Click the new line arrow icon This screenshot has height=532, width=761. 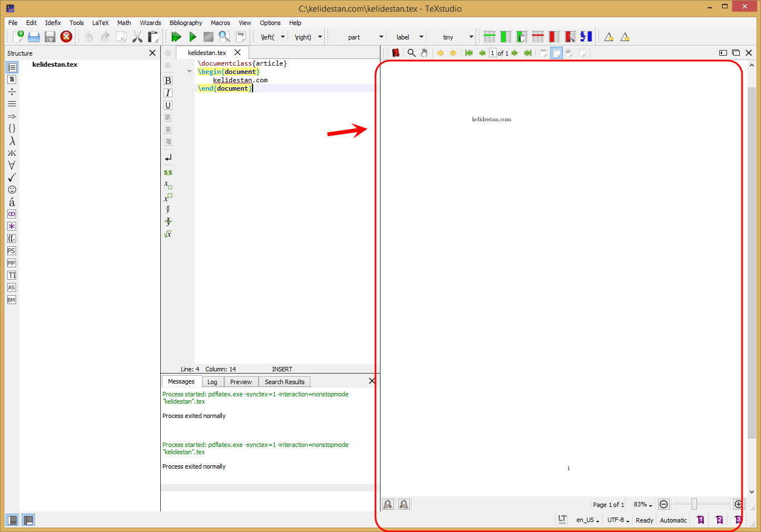pos(168,158)
